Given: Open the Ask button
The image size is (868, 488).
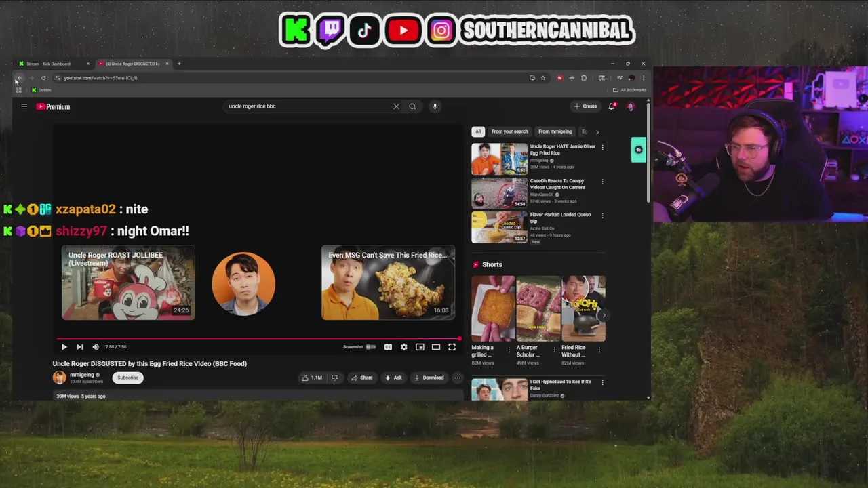Looking at the screenshot, I should (x=393, y=378).
